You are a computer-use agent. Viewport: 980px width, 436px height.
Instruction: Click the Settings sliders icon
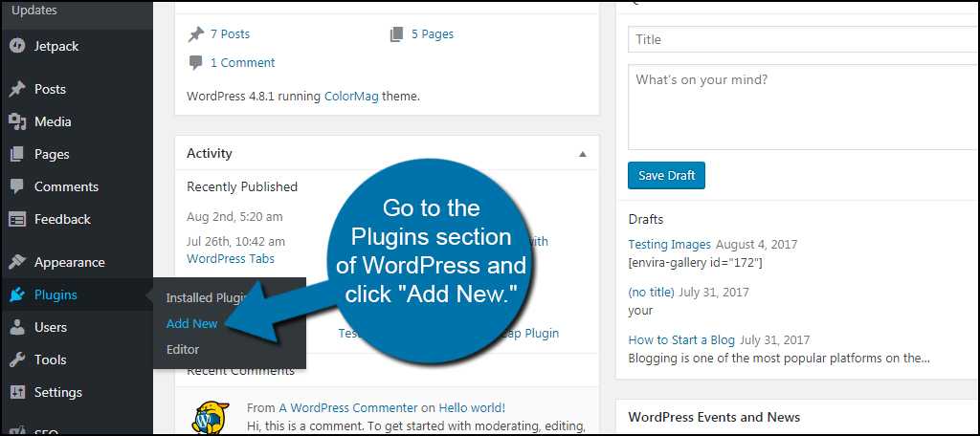click(x=17, y=392)
